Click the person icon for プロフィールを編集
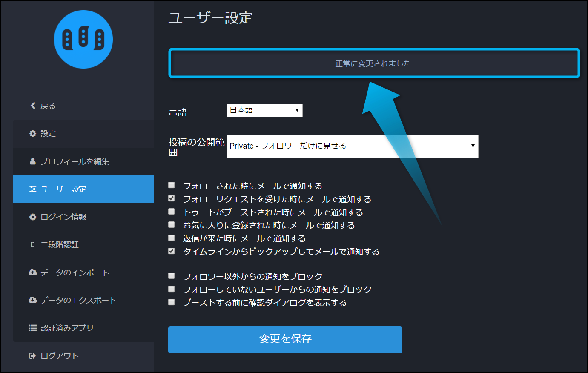 33,161
